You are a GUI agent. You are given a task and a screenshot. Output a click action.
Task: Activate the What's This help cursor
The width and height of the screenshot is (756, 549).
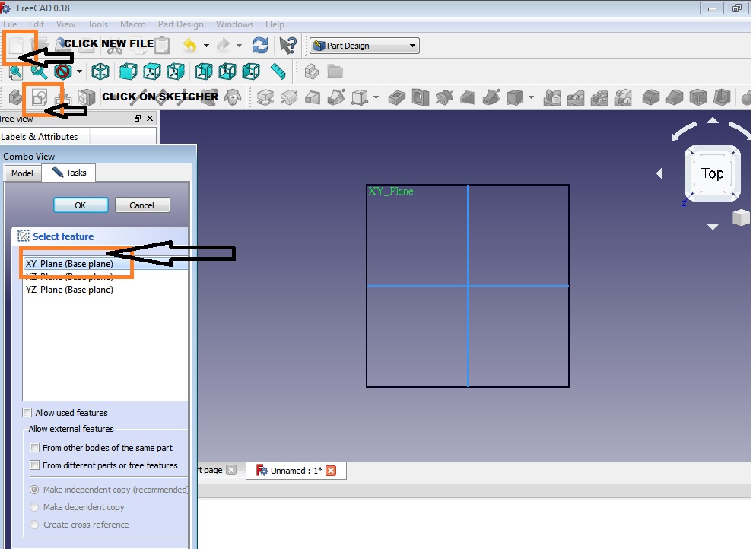287,46
